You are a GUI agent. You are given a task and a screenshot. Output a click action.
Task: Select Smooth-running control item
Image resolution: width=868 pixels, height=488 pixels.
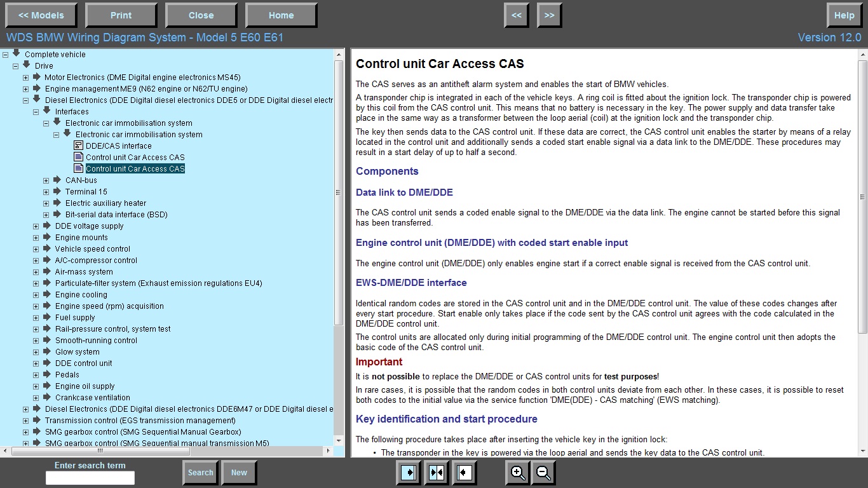coord(96,341)
